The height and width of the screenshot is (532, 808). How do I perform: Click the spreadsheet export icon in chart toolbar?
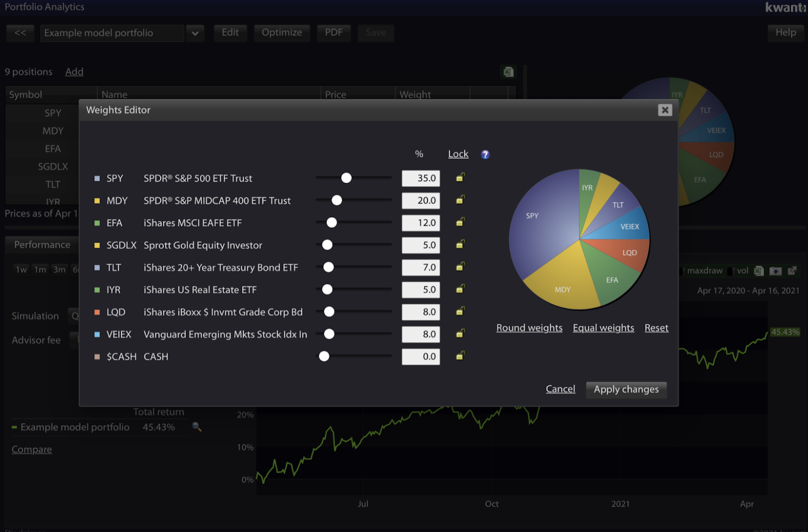point(759,271)
